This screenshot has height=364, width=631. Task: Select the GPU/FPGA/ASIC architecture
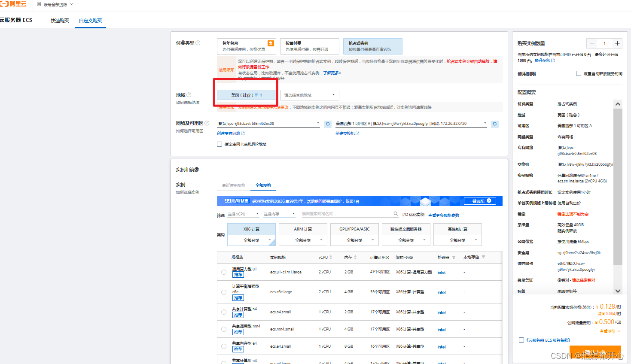coord(354,229)
